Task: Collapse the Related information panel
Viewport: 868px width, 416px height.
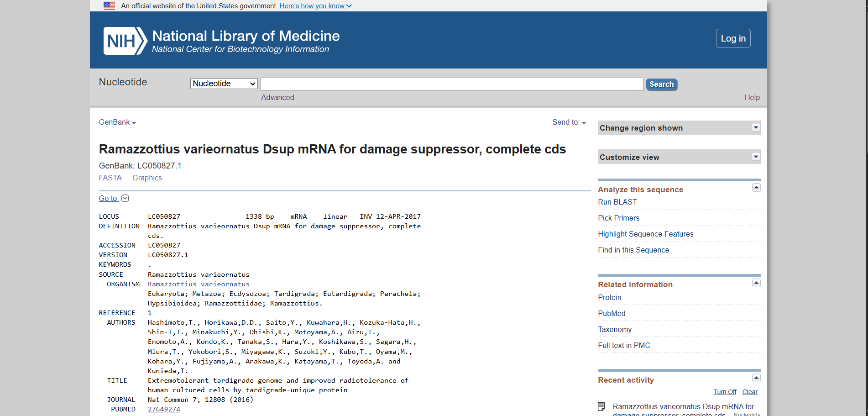Action: 756,283
